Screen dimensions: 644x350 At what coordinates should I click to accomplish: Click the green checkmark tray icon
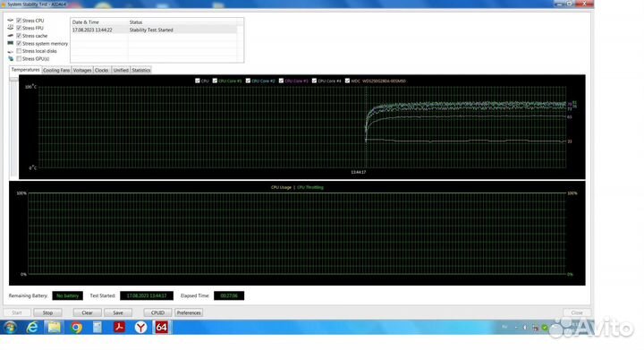coord(545,328)
